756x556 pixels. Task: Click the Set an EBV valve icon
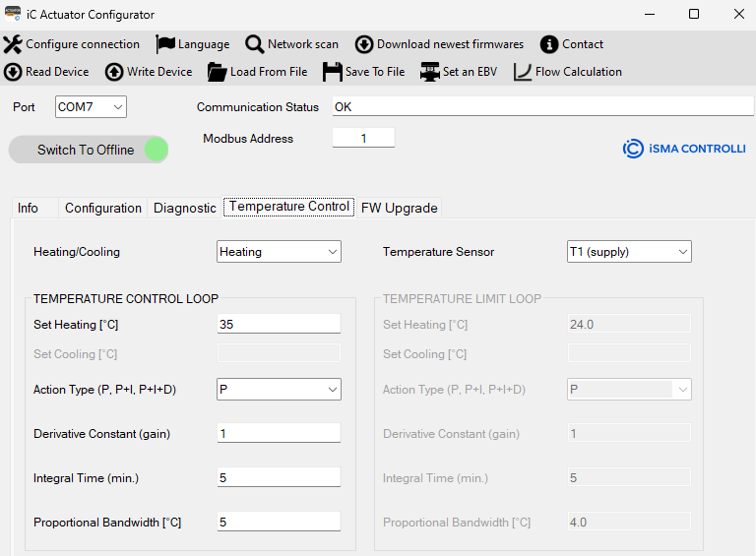(x=429, y=72)
